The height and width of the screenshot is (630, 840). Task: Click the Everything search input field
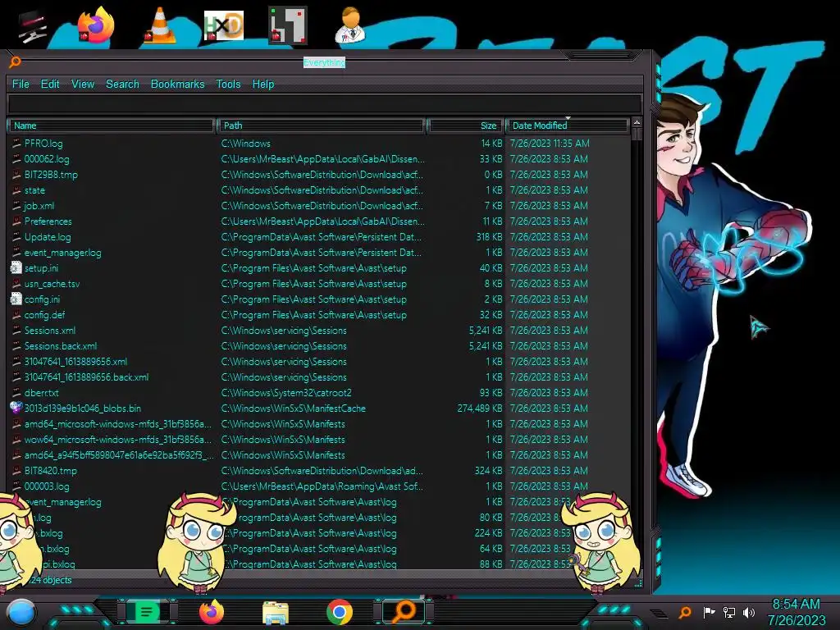click(x=325, y=103)
